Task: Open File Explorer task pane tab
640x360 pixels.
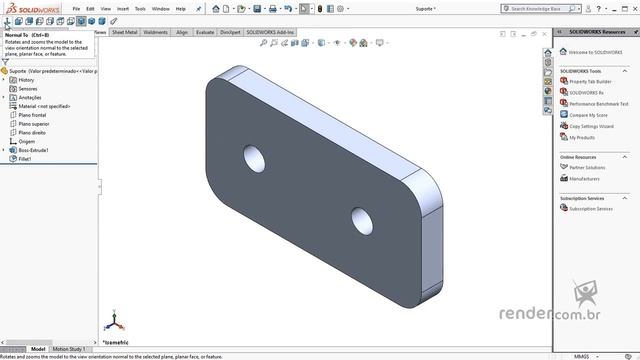Action: click(x=548, y=72)
